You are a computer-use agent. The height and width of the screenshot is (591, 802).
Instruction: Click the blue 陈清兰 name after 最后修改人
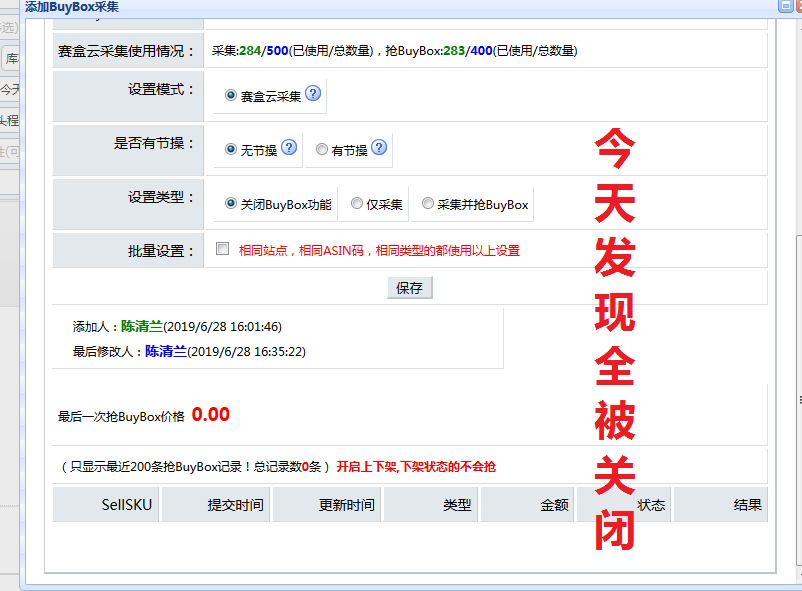[166, 352]
